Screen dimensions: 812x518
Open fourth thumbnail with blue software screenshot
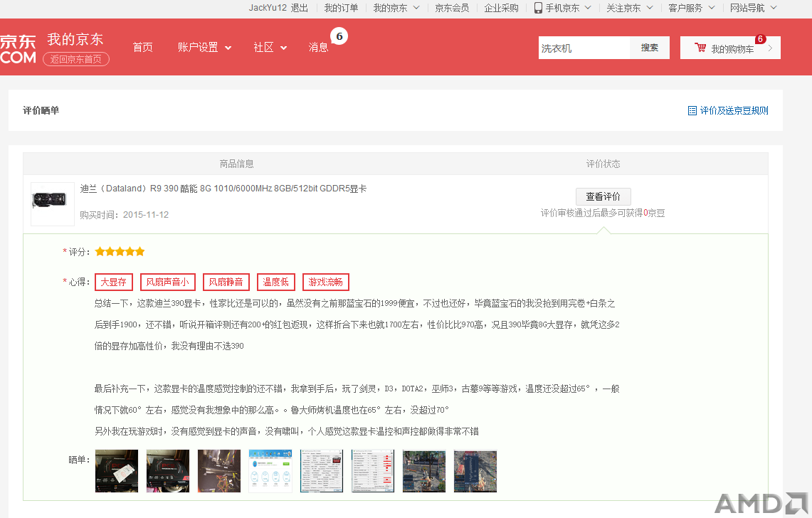[x=270, y=471]
